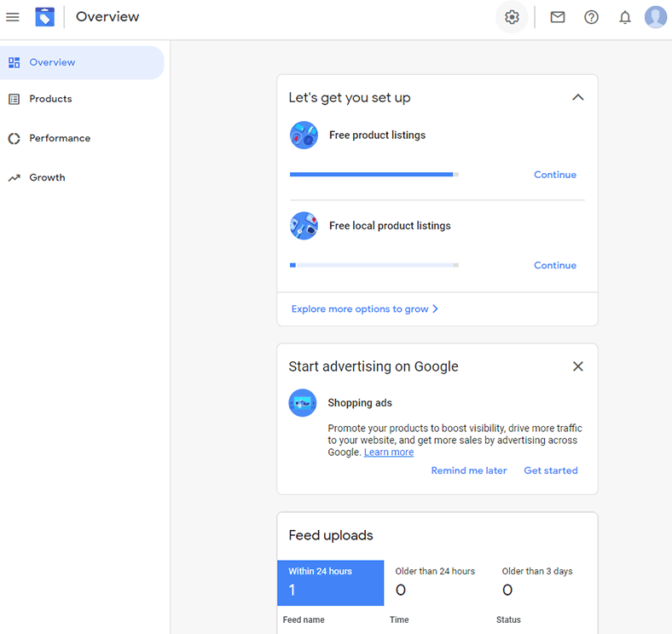The width and height of the screenshot is (672, 634).
Task: Click the Overview page title in header
Action: point(107,17)
